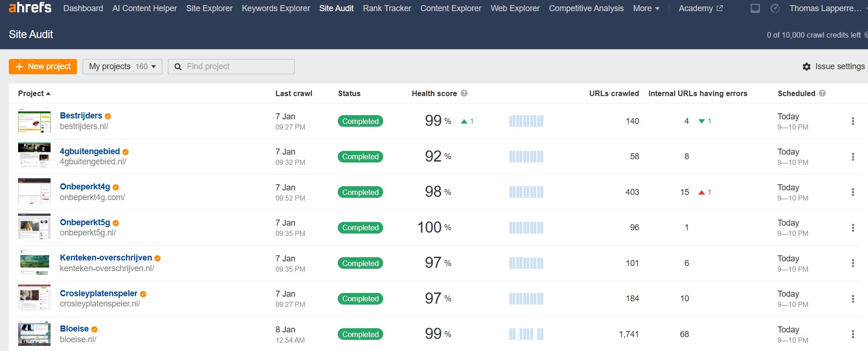Click the Internal URLs having errors header
Screen dimensions: 868x351
pos(698,93)
